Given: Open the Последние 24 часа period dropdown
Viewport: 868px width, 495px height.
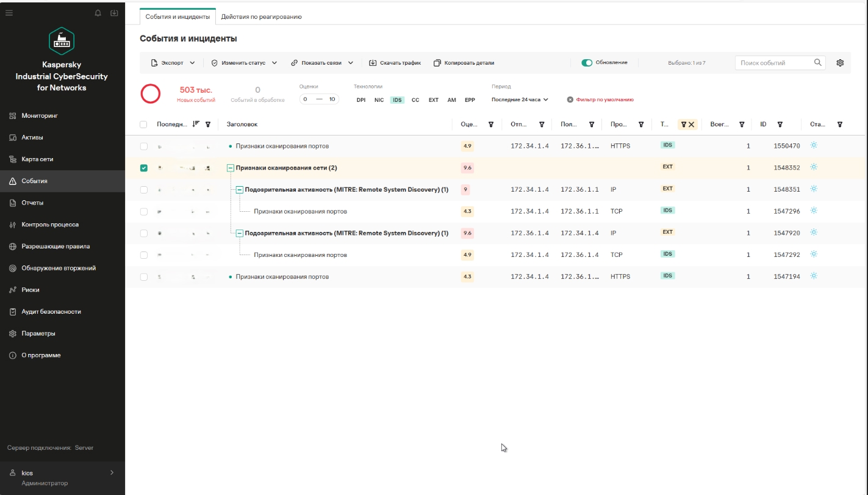Looking at the screenshot, I should pyautogui.click(x=520, y=99).
